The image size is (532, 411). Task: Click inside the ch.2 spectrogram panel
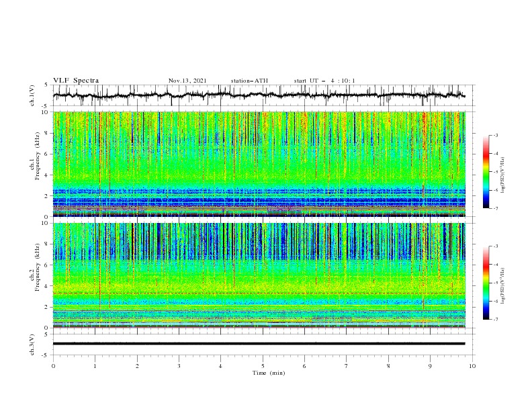[x=259, y=275]
